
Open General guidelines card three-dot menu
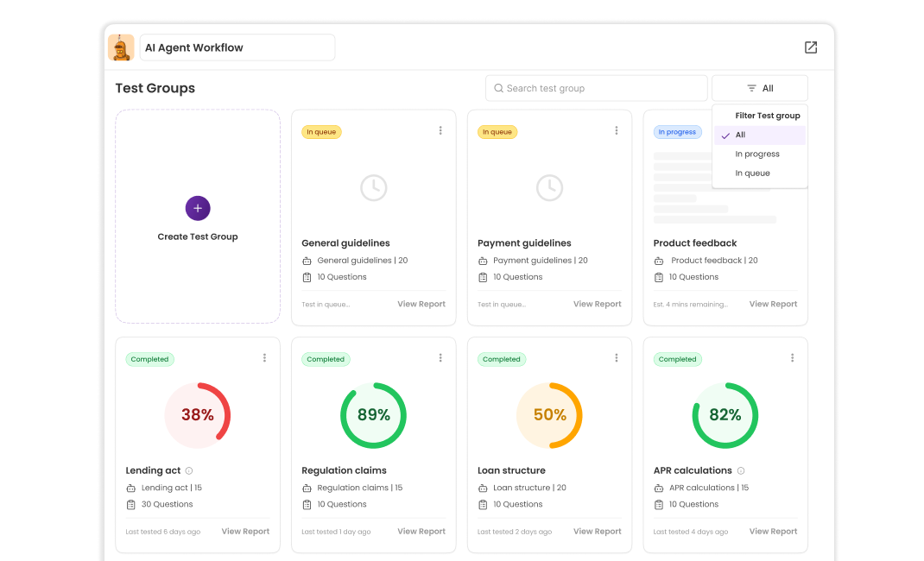(x=440, y=130)
